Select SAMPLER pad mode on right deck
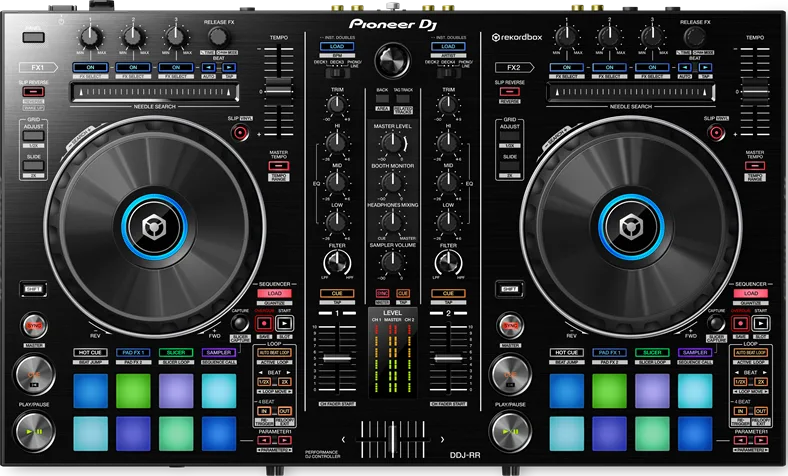The width and height of the screenshot is (788, 476). tap(695, 353)
